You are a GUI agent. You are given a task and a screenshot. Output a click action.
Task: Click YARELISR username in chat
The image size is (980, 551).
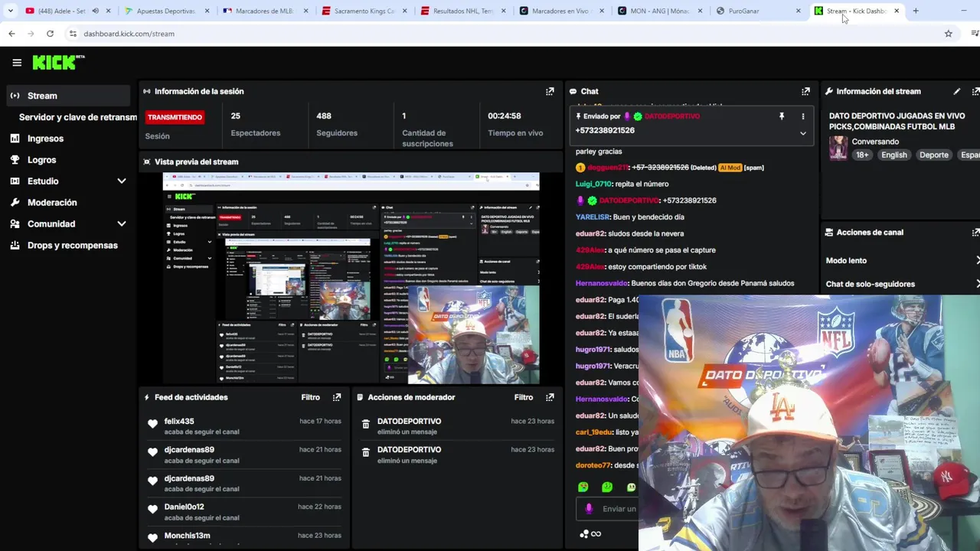point(593,217)
